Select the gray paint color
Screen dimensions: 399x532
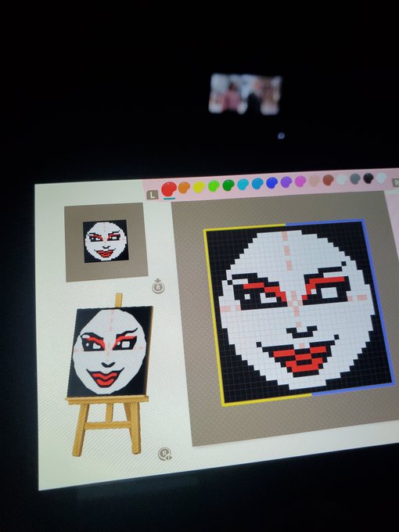(x=355, y=178)
